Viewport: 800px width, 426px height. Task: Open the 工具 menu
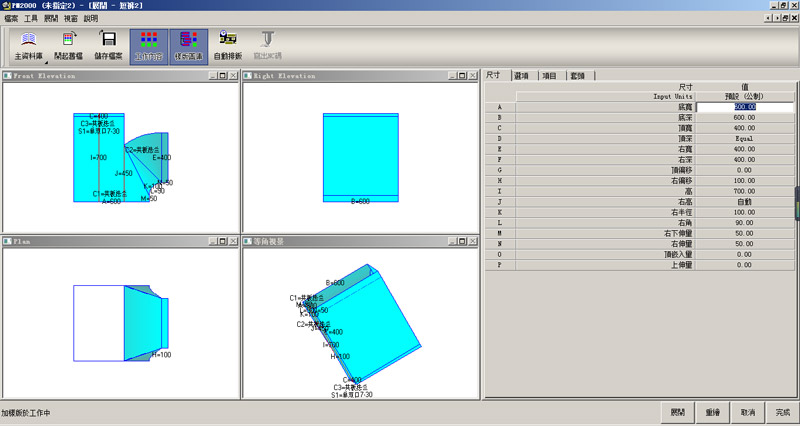31,18
